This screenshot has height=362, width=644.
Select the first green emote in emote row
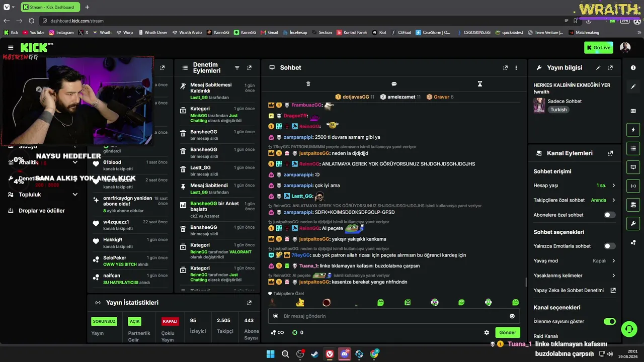pyautogui.click(x=381, y=302)
